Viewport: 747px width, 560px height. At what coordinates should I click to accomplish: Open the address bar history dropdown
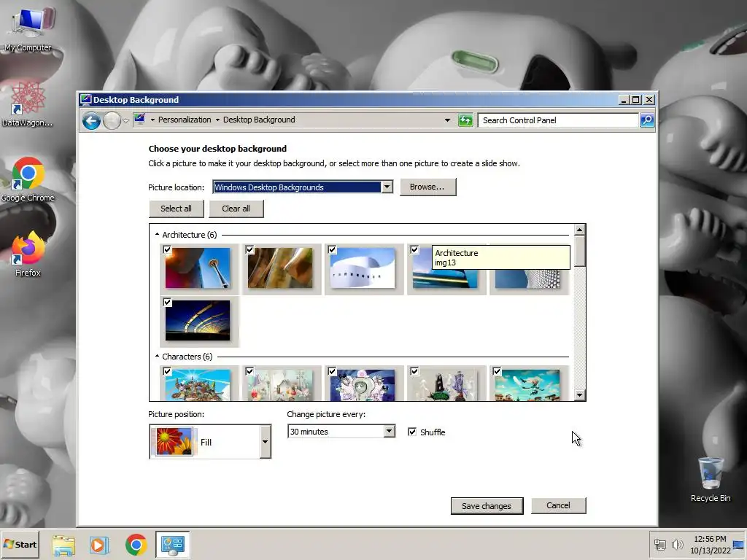coord(447,120)
